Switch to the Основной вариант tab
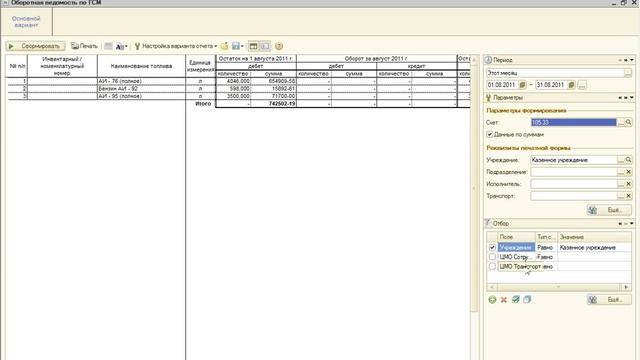 click(26, 22)
